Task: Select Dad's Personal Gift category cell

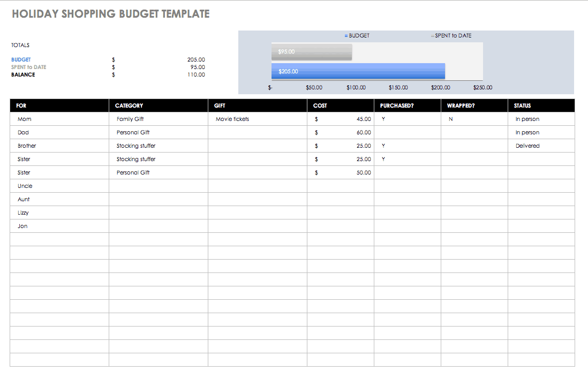Action: point(159,132)
